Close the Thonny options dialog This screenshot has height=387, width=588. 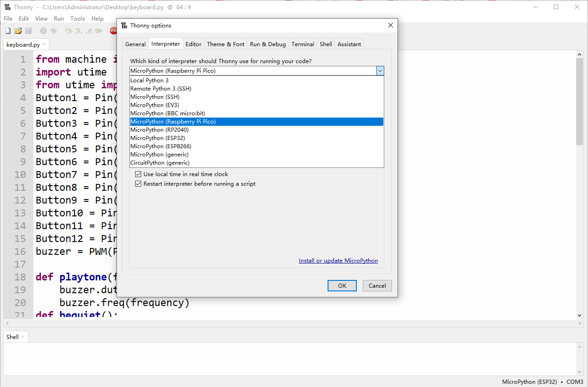pos(391,25)
